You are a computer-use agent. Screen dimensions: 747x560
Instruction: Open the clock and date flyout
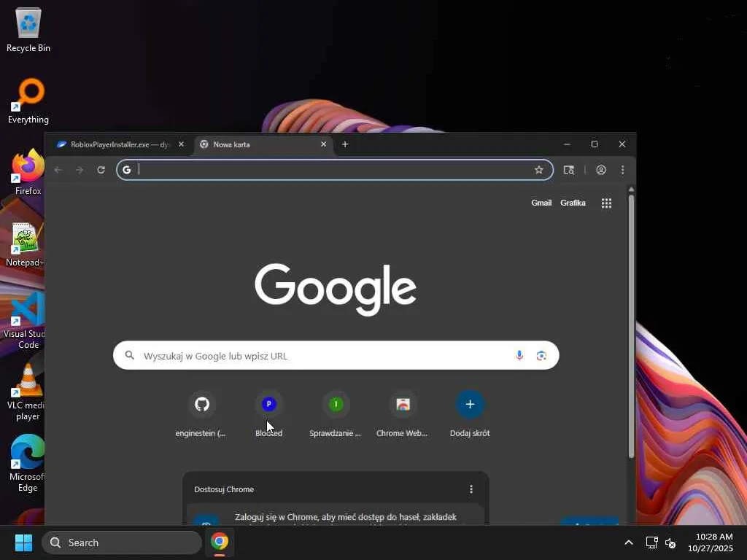[710, 542]
